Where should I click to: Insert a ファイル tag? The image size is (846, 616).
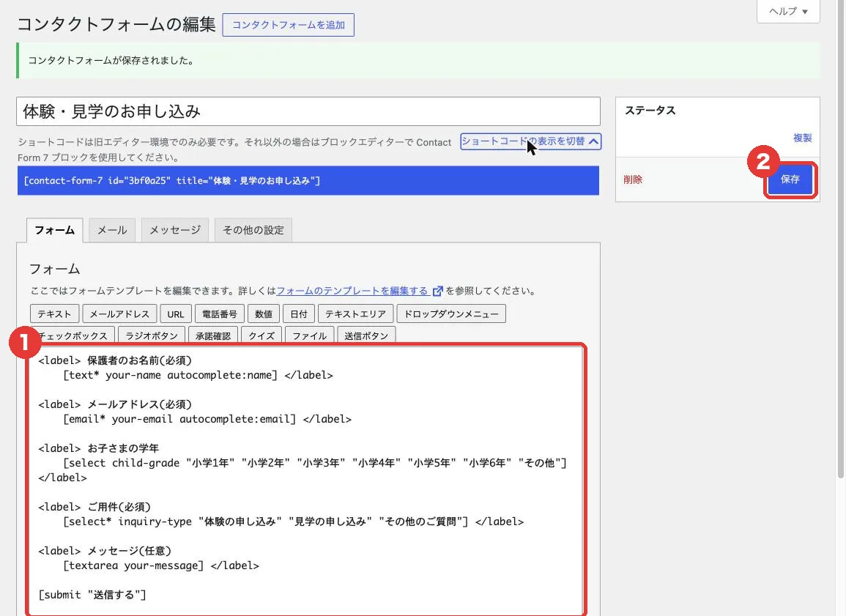(x=310, y=335)
